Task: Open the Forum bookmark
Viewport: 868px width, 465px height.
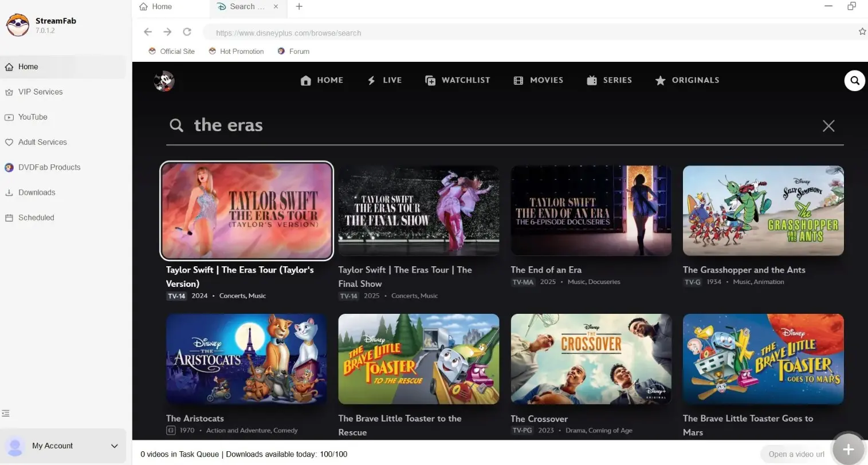Action: coord(293,52)
